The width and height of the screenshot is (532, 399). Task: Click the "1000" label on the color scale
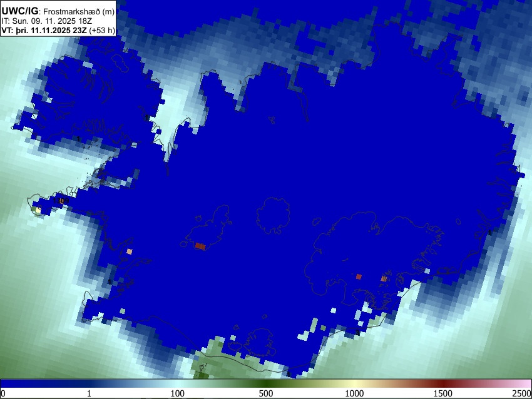coord(354,393)
